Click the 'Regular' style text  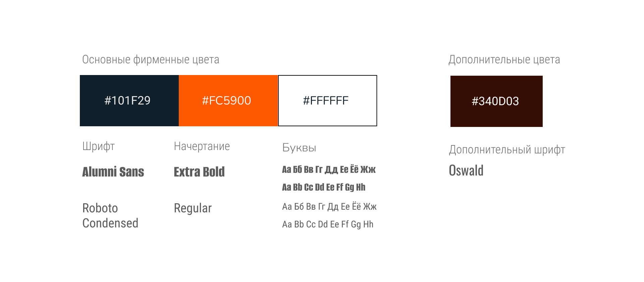click(193, 208)
